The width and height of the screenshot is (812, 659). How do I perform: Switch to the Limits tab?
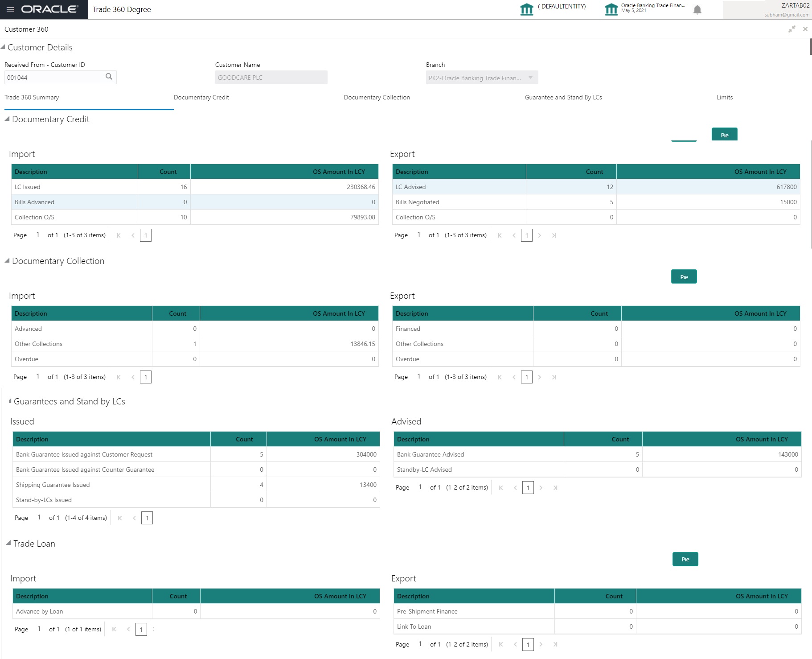tap(725, 97)
